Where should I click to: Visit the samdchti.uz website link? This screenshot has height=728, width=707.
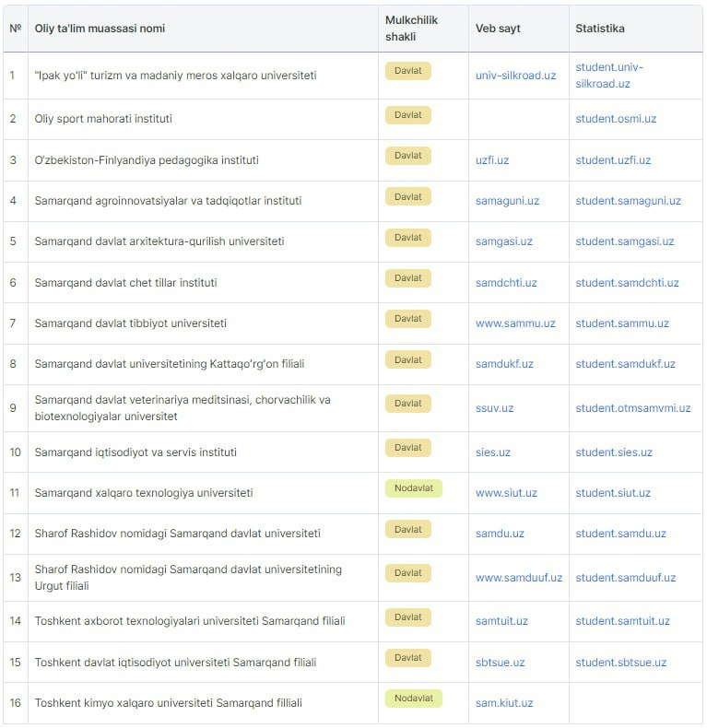[x=506, y=283]
